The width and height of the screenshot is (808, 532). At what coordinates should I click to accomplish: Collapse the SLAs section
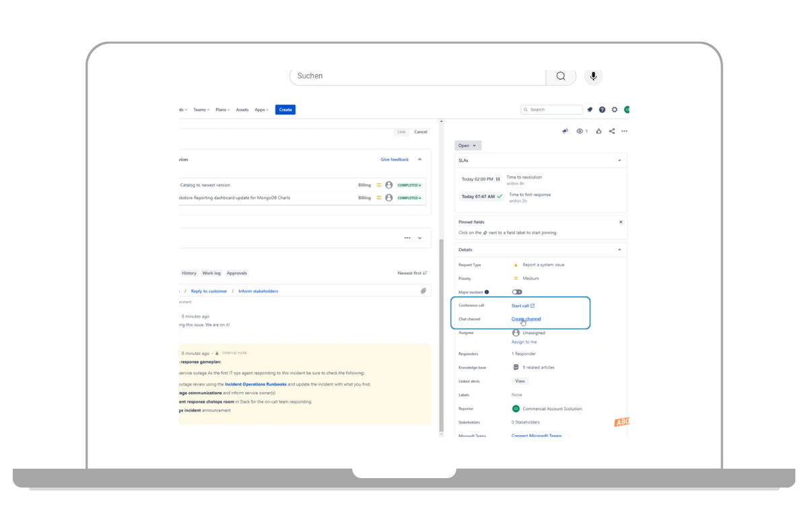click(x=620, y=160)
